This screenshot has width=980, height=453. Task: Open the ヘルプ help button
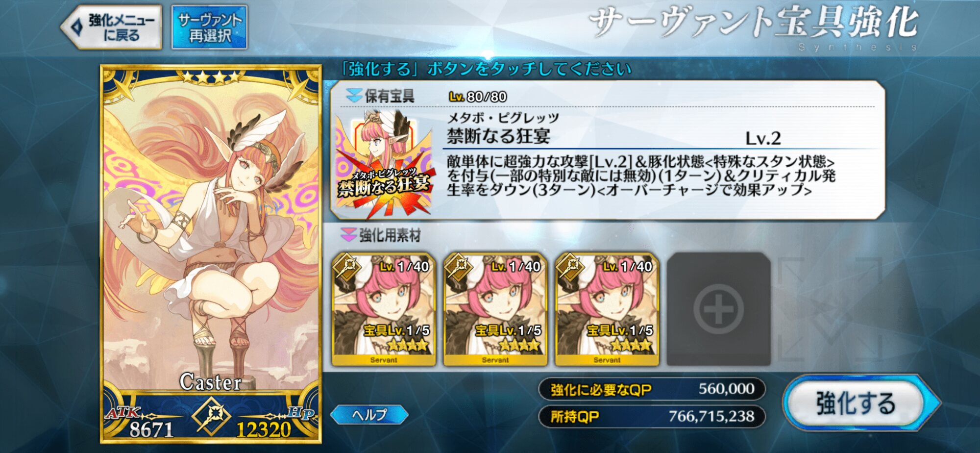pyautogui.click(x=369, y=415)
